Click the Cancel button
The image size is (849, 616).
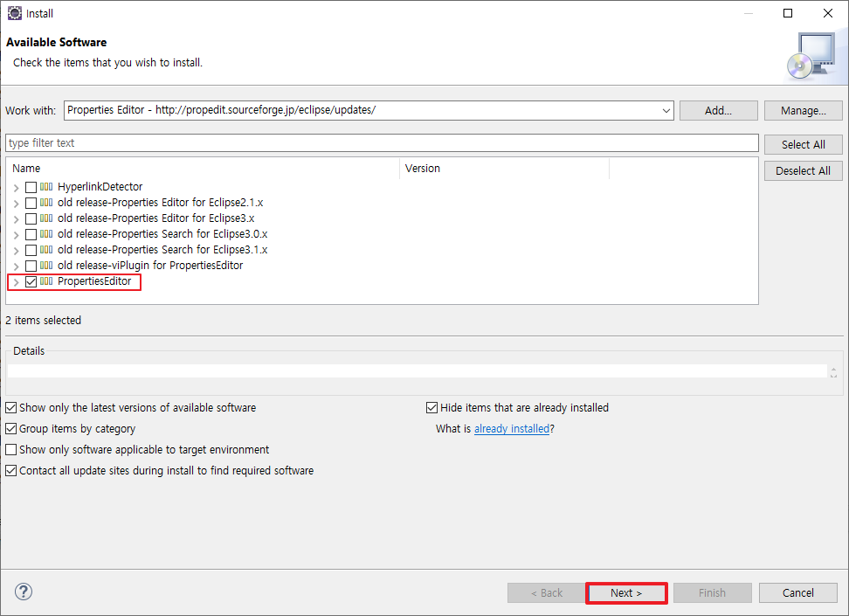[798, 592]
